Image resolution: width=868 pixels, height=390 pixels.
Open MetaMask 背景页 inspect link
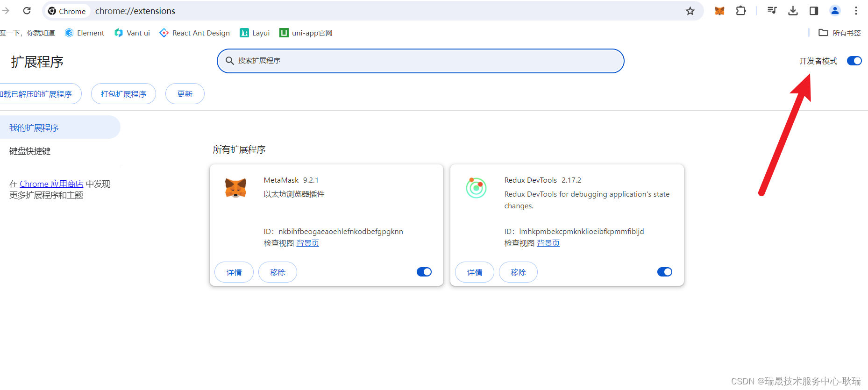click(x=308, y=243)
